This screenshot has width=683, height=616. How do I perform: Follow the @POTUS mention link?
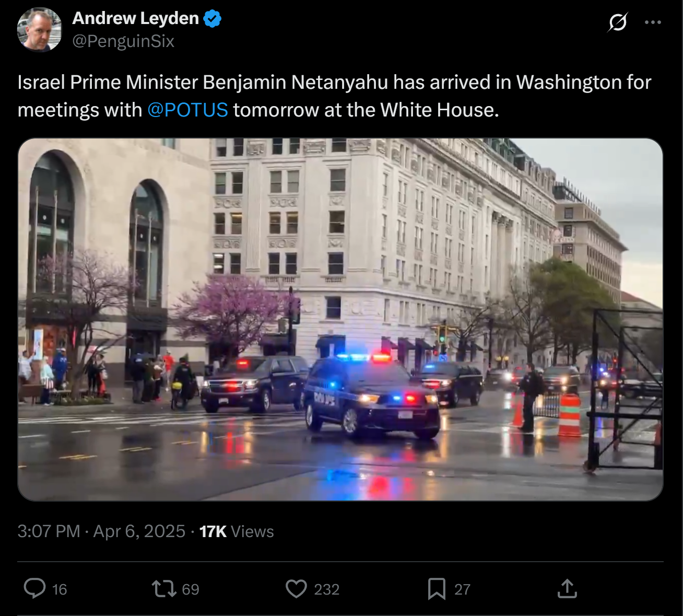tap(187, 110)
